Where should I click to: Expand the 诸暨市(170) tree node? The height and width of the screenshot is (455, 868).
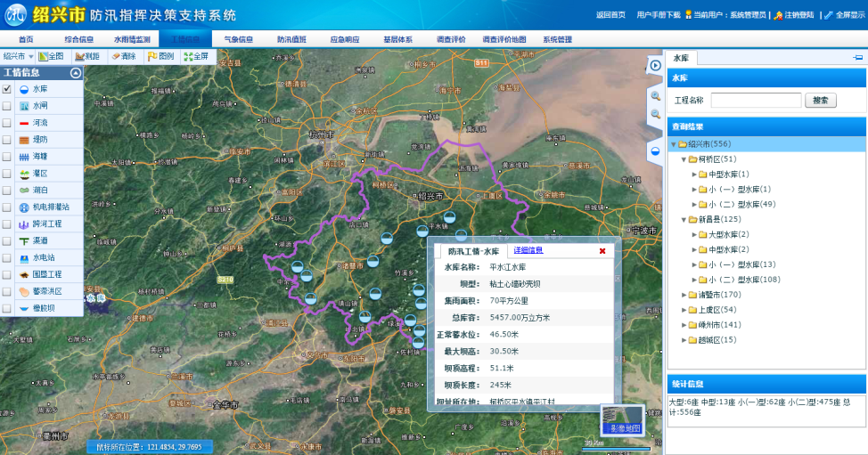coord(684,295)
